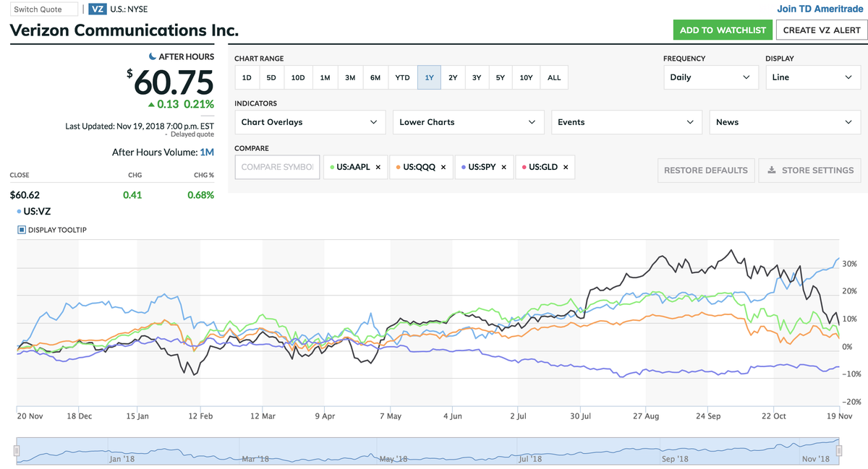Click the blue VZ ticker badge icon
This screenshot has width=868, height=469.
click(98, 9)
